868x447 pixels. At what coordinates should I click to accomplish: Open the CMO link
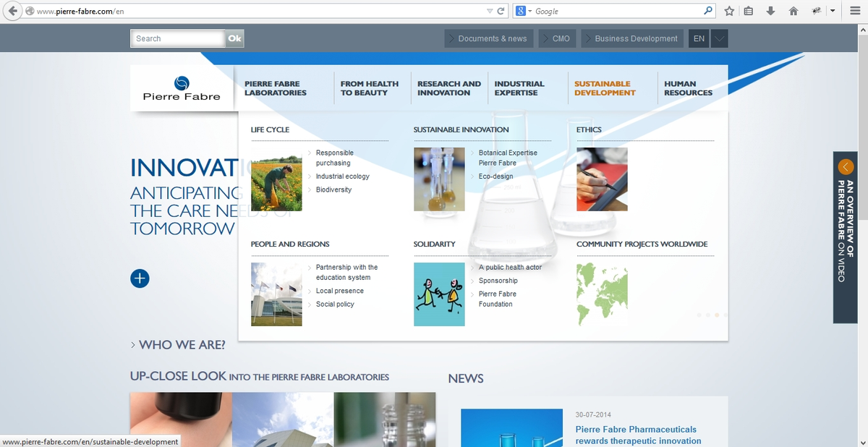pyautogui.click(x=557, y=38)
